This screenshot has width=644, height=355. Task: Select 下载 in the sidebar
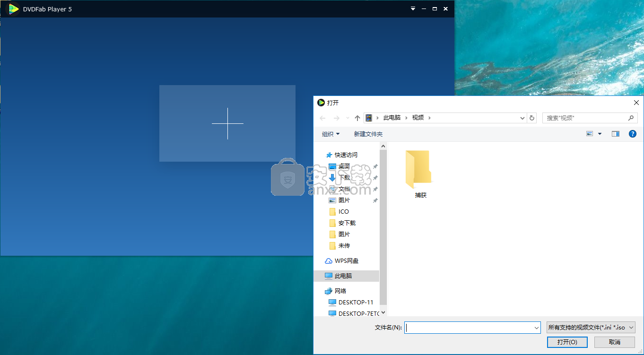click(x=344, y=178)
